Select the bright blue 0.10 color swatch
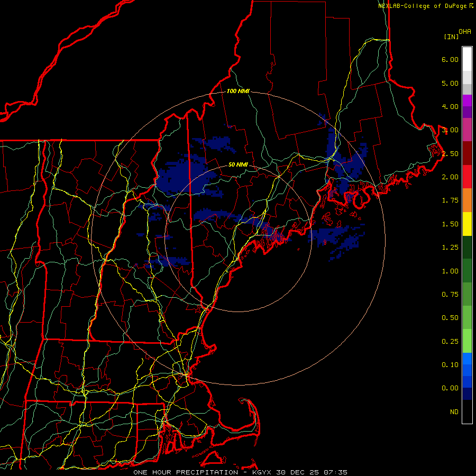Viewport: 476px width, 476px height. point(467,359)
